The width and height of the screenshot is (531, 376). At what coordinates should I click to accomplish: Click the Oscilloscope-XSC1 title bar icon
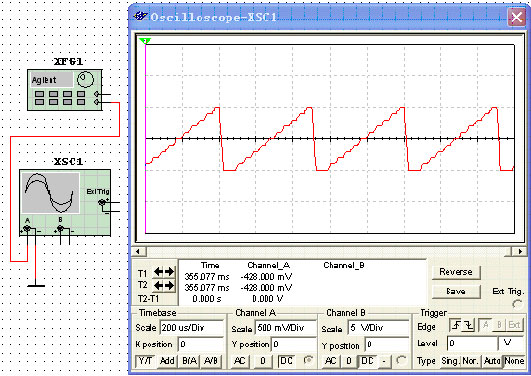point(140,16)
